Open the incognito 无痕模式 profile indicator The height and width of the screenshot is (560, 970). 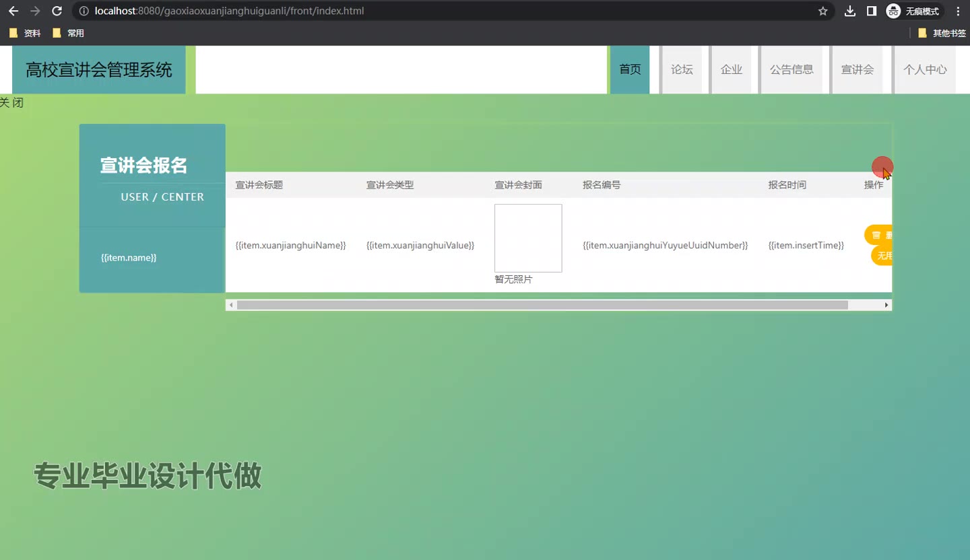tap(914, 11)
